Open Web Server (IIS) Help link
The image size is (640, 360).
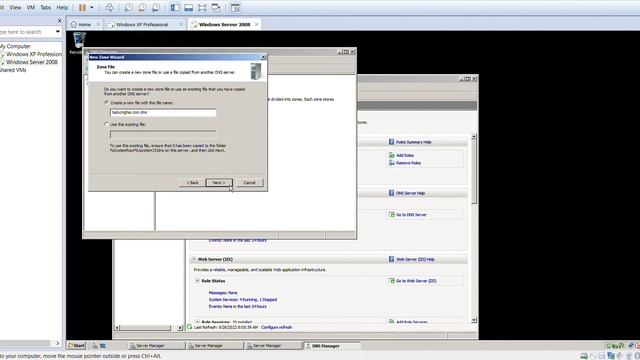(x=415, y=259)
